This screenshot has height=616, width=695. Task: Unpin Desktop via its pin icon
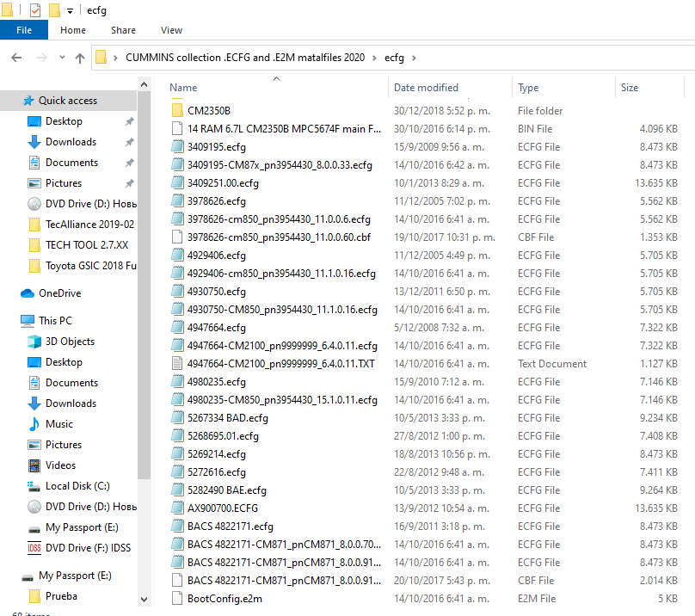point(129,121)
